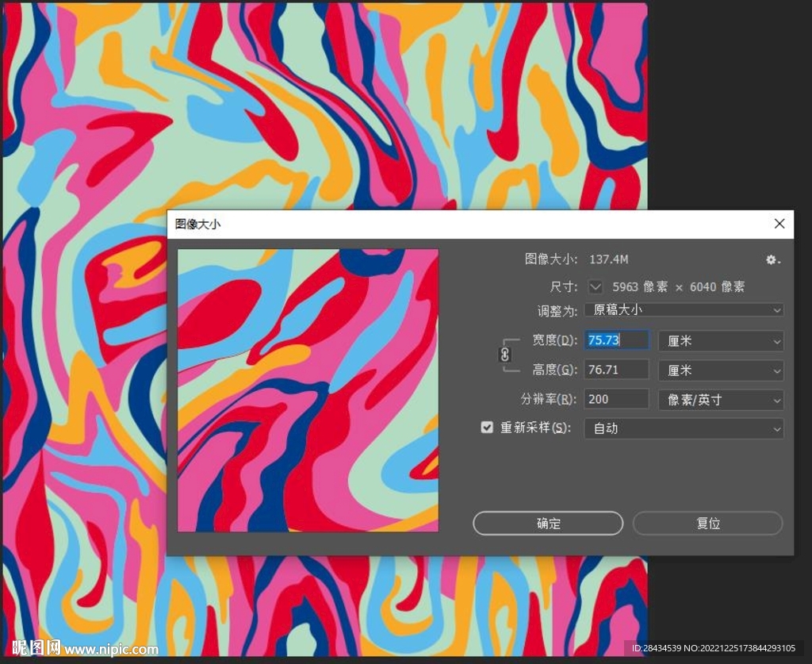Open the height unit 厘米 dropdown
812x664 pixels.
721,370
